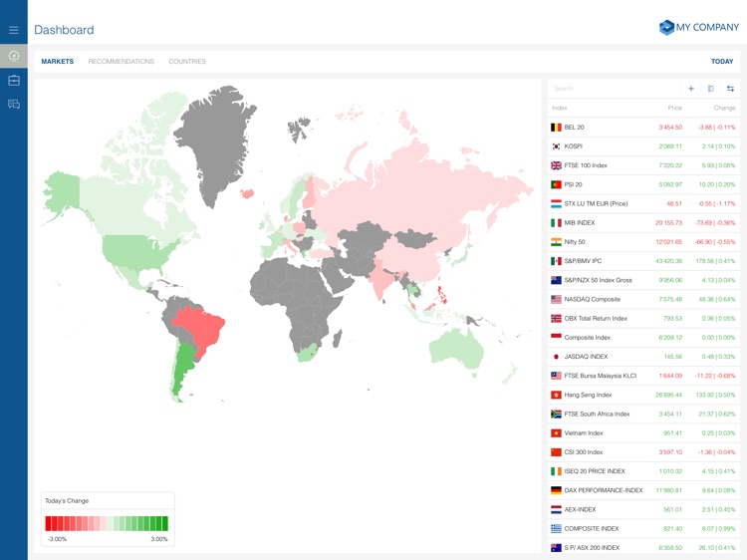This screenshot has width=747, height=560.
Task: Click the darkest red legend swatch
Action: (x=48, y=523)
